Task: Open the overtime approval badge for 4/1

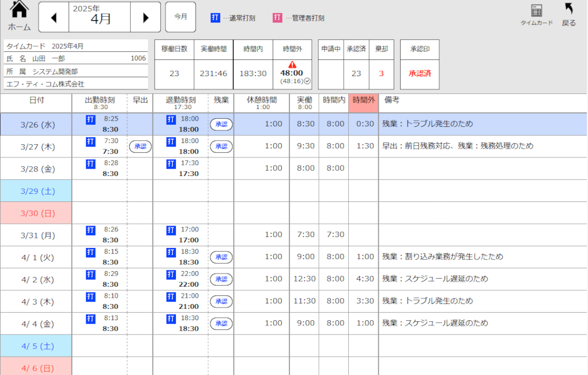Action: click(221, 257)
